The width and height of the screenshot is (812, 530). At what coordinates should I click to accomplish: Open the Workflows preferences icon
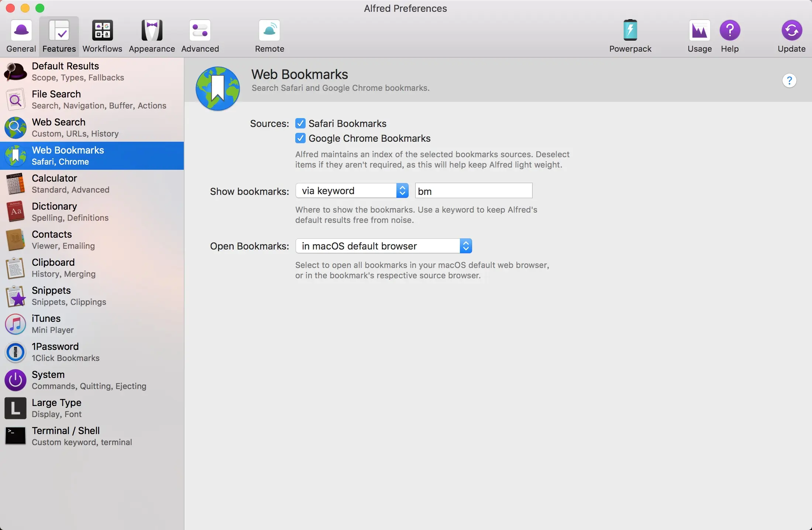click(102, 31)
